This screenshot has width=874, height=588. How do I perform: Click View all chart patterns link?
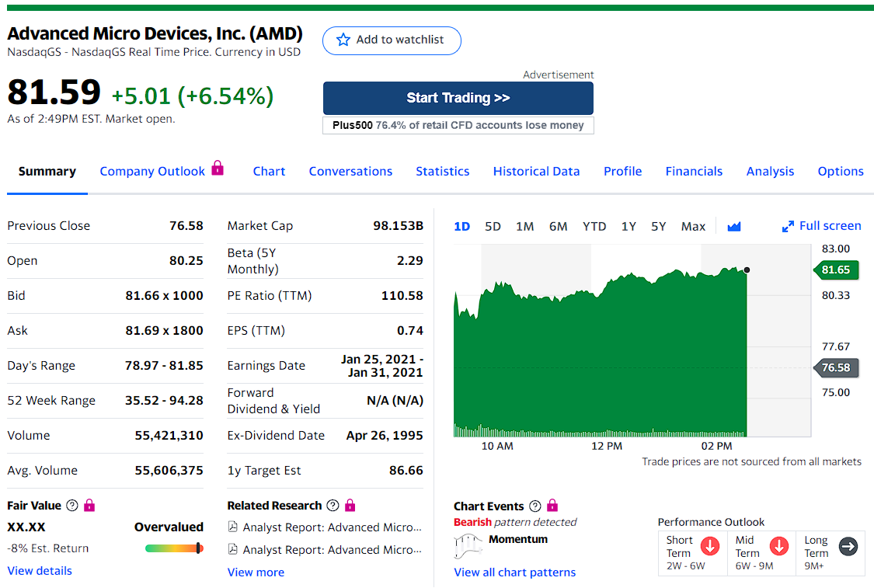click(x=514, y=572)
